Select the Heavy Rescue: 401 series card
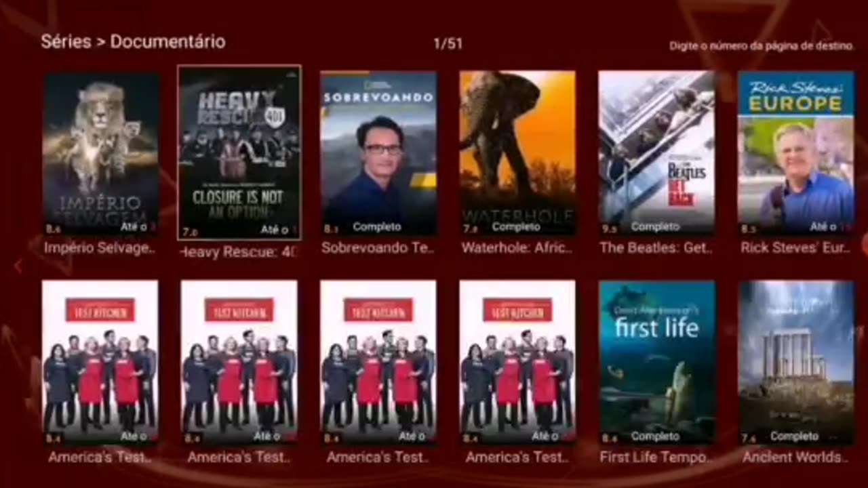 (x=239, y=152)
